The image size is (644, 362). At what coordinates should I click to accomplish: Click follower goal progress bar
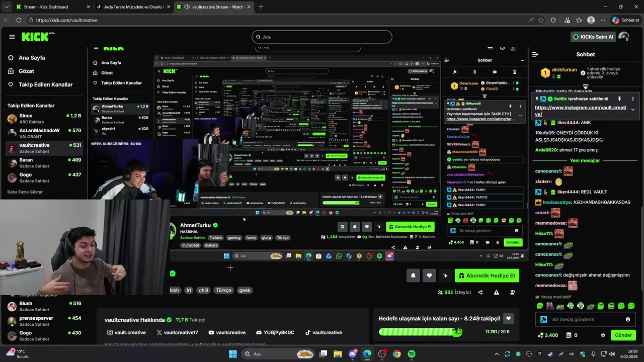pyautogui.click(x=421, y=332)
